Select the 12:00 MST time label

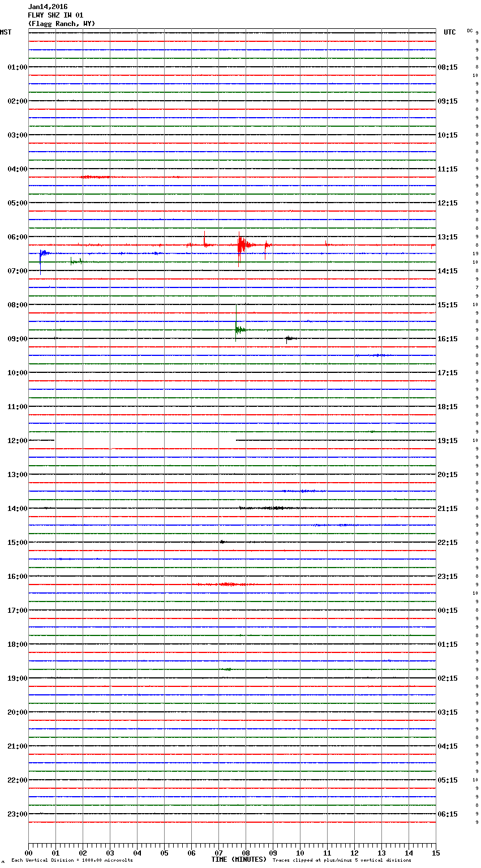coord(18,441)
